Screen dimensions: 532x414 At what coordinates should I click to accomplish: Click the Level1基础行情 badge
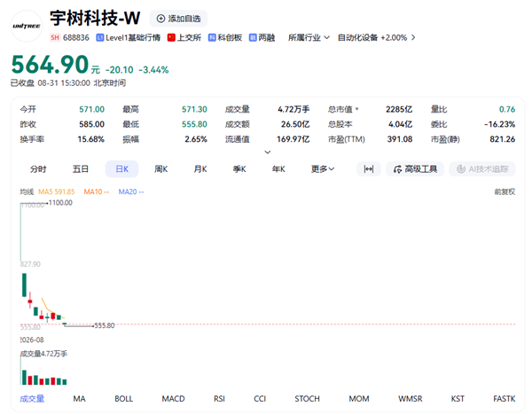(x=129, y=37)
